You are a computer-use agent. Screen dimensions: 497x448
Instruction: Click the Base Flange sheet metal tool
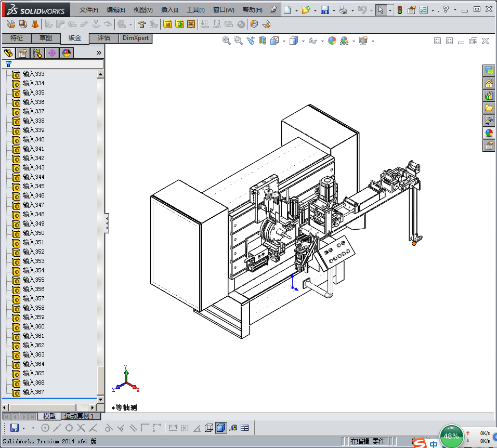pos(10,24)
